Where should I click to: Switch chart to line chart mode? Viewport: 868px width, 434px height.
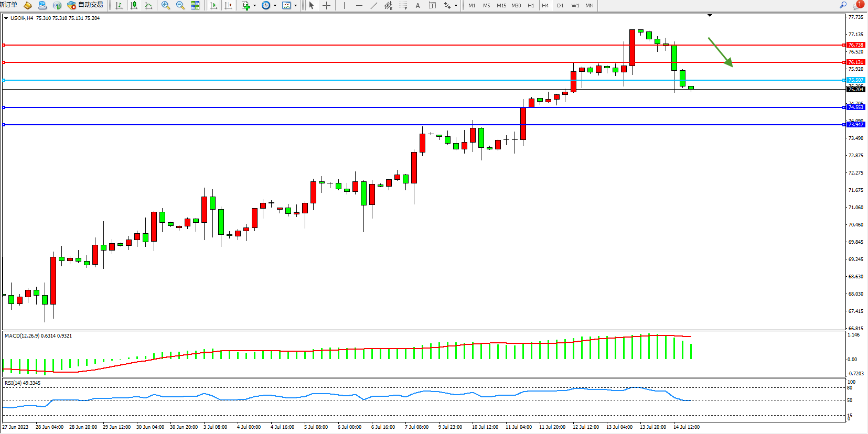148,5
